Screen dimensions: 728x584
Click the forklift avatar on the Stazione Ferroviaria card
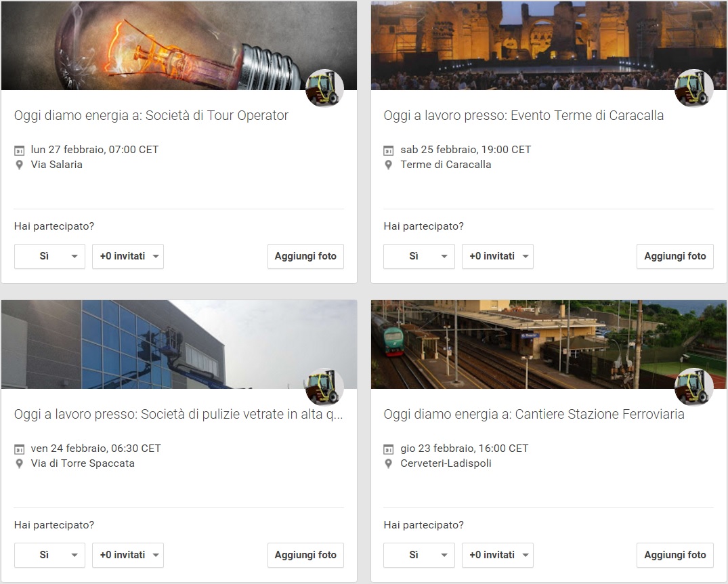(693, 387)
